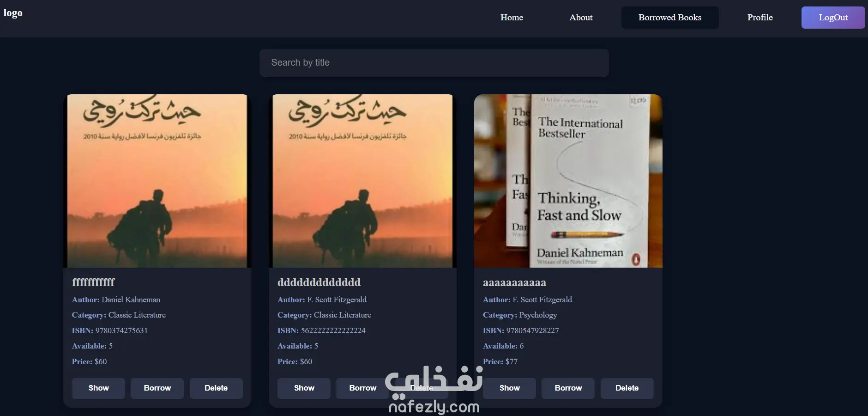Delete the book titled ddddddddddddd
The image size is (868, 416).
(422, 388)
